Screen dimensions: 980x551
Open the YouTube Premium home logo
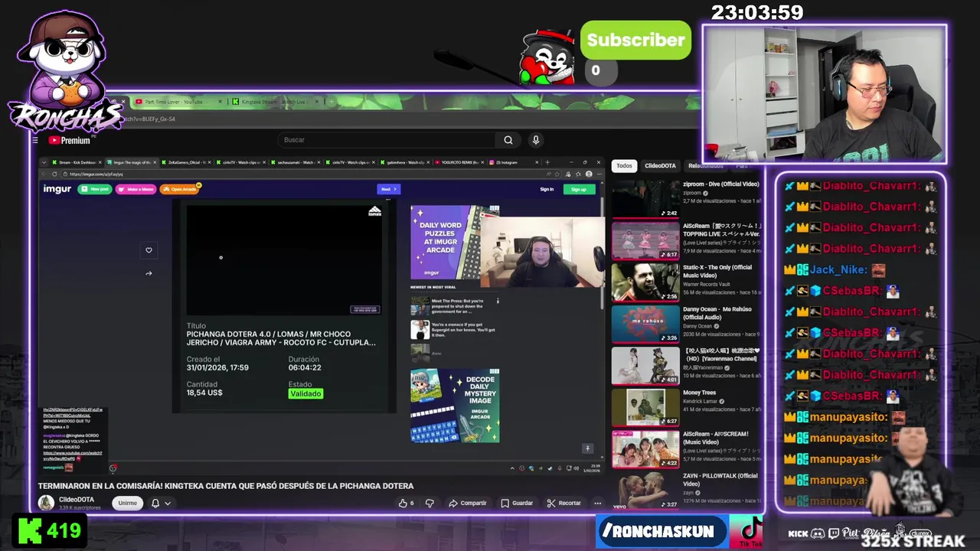(x=70, y=140)
